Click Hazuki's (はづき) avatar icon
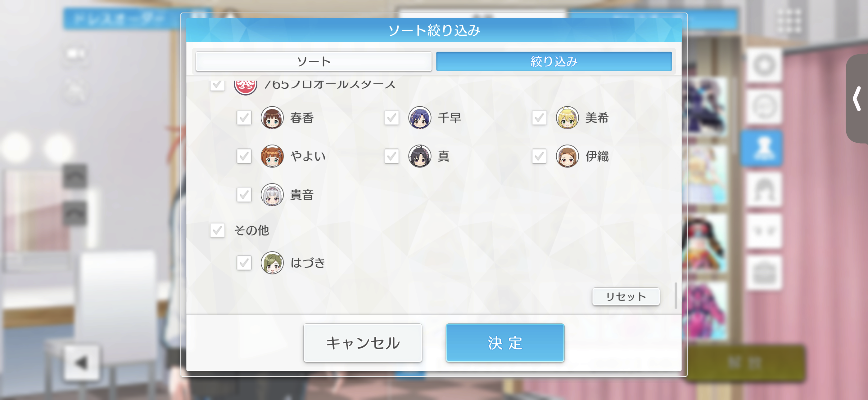This screenshot has width=868, height=400. pyautogui.click(x=272, y=263)
